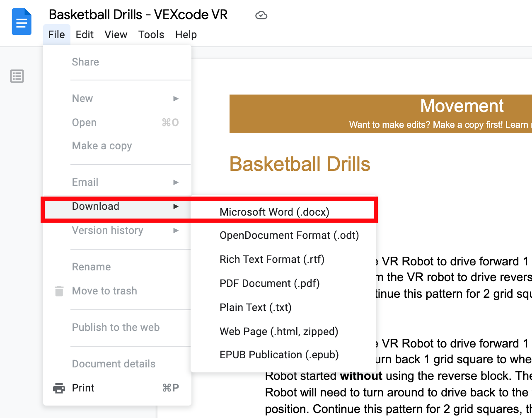Expand the Version history submenu arrow
The width and height of the screenshot is (532, 418).
[x=176, y=231]
